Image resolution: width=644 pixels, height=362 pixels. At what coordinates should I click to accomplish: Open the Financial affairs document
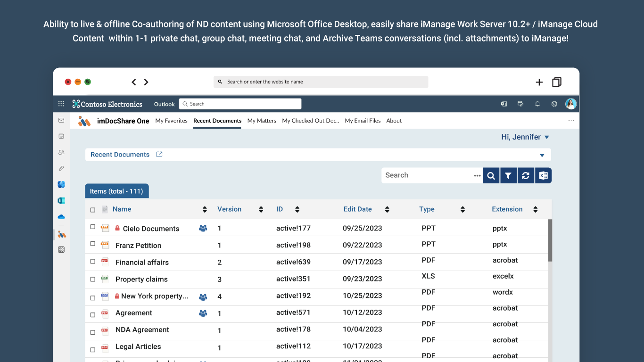pos(142,263)
